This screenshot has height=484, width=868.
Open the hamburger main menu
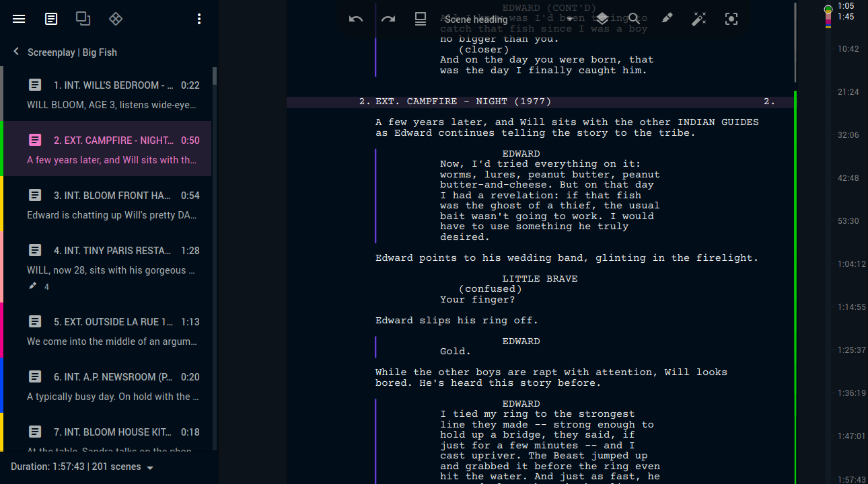point(19,19)
